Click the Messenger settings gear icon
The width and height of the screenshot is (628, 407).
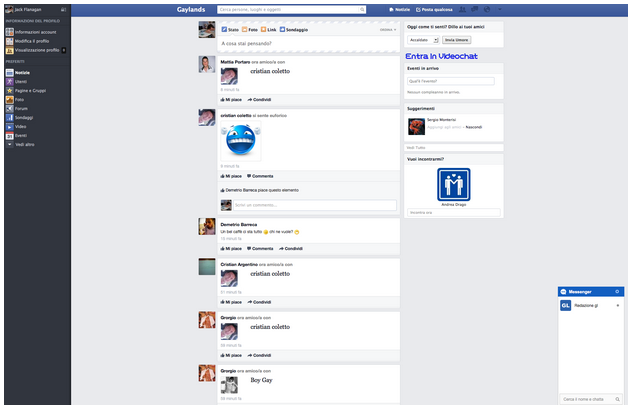(x=617, y=292)
